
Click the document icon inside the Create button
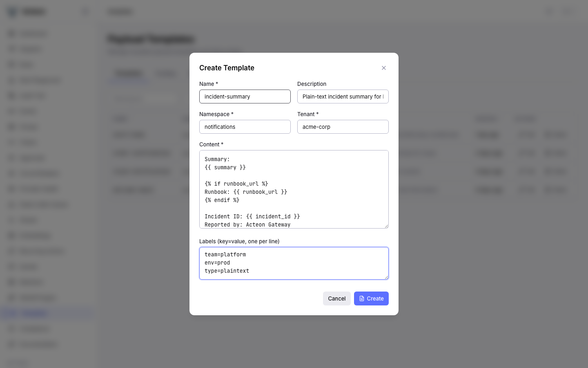tap(362, 298)
